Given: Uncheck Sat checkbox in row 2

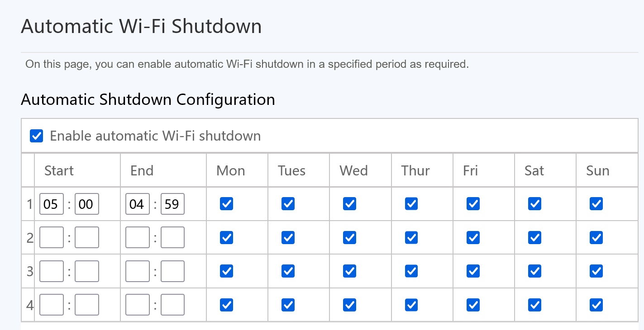Looking at the screenshot, I should 534,237.
